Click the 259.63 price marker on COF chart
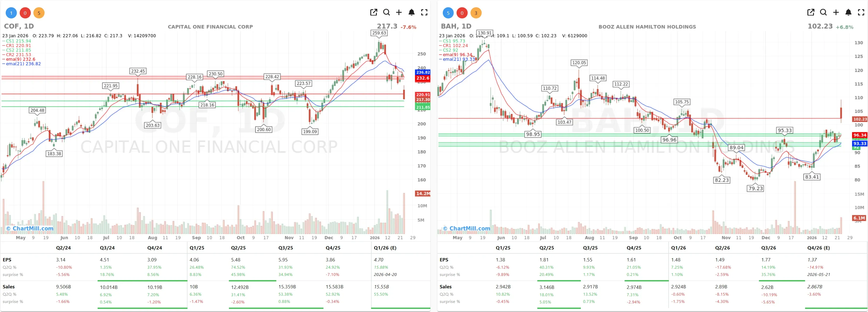 coord(379,33)
